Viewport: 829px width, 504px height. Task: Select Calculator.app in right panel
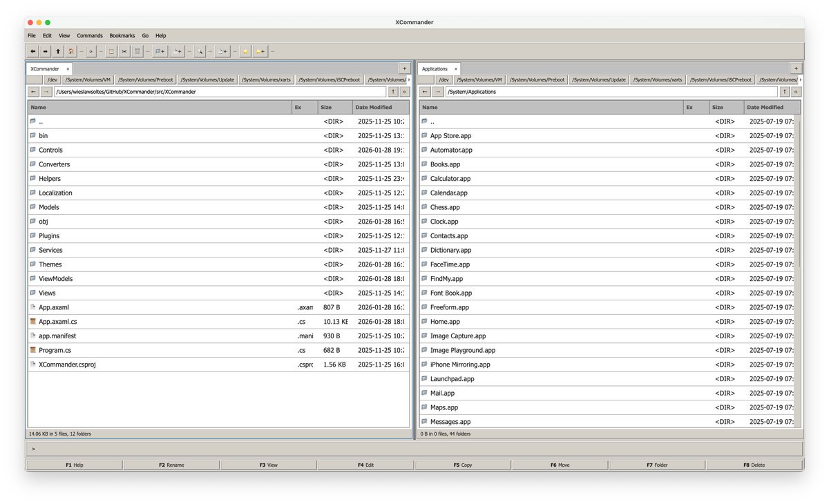point(607,179)
